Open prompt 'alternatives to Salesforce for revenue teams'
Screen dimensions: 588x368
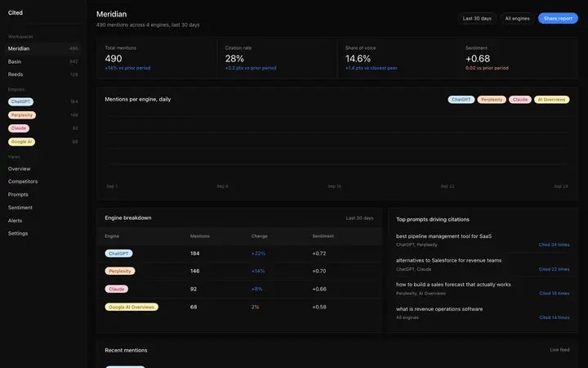pyautogui.click(x=448, y=260)
